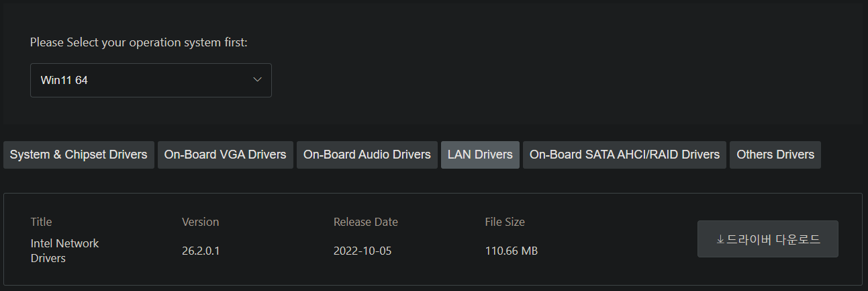Click the Version column header
Screen dimensions: 868x291
click(200, 222)
